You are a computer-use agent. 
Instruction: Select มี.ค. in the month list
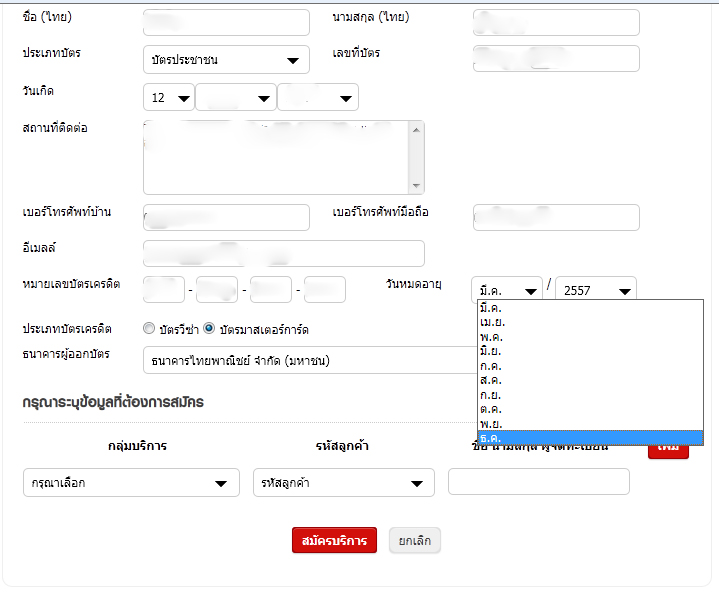(590, 308)
